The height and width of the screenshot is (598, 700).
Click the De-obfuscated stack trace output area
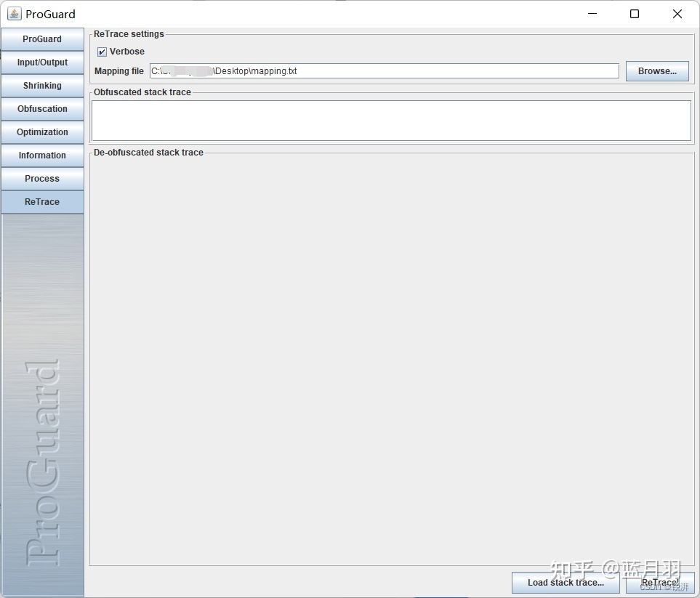click(x=392, y=360)
